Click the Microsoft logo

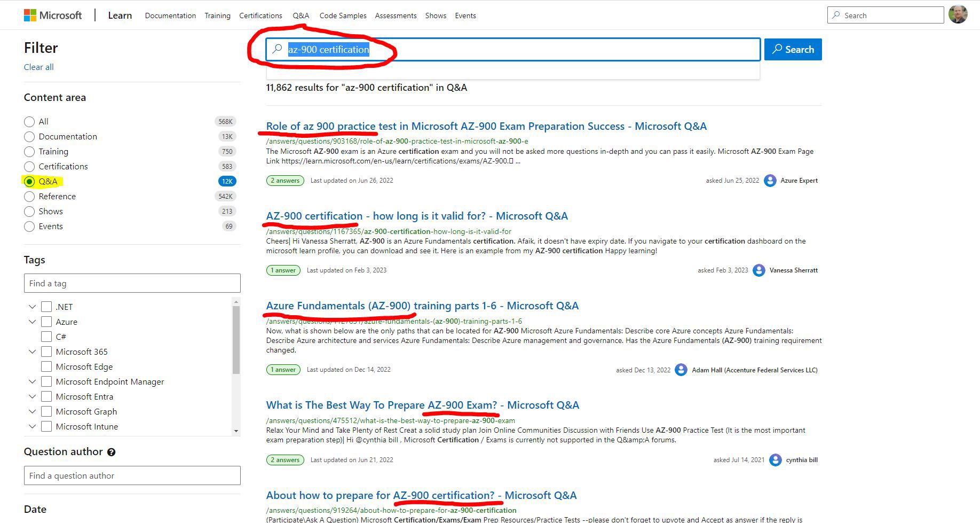coord(53,15)
